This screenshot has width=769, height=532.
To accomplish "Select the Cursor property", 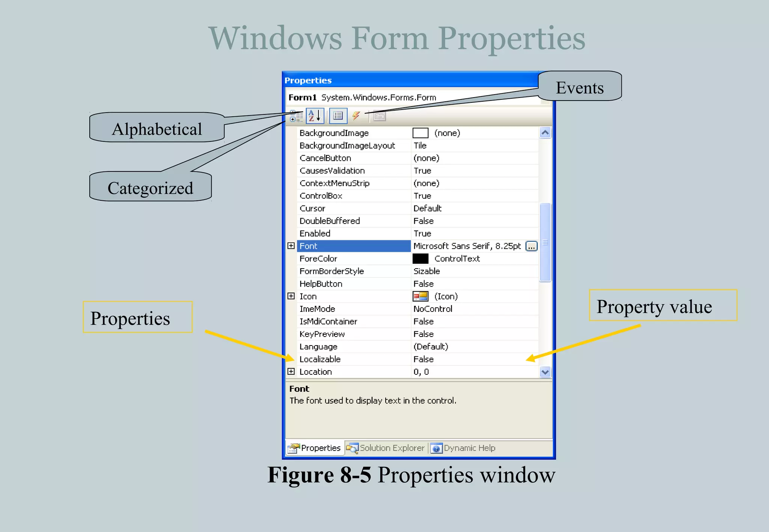I will coord(312,208).
